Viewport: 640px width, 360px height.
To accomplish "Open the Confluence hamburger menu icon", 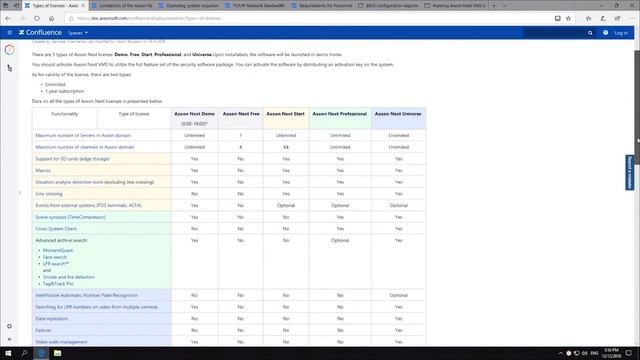I will pyautogui.click(x=10, y=33).
